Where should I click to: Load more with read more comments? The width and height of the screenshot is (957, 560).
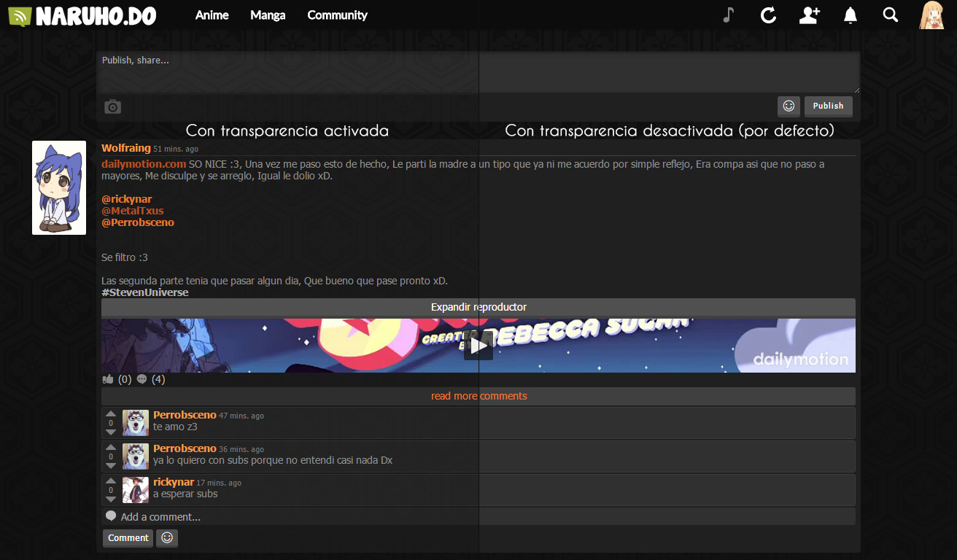(478, 397)
